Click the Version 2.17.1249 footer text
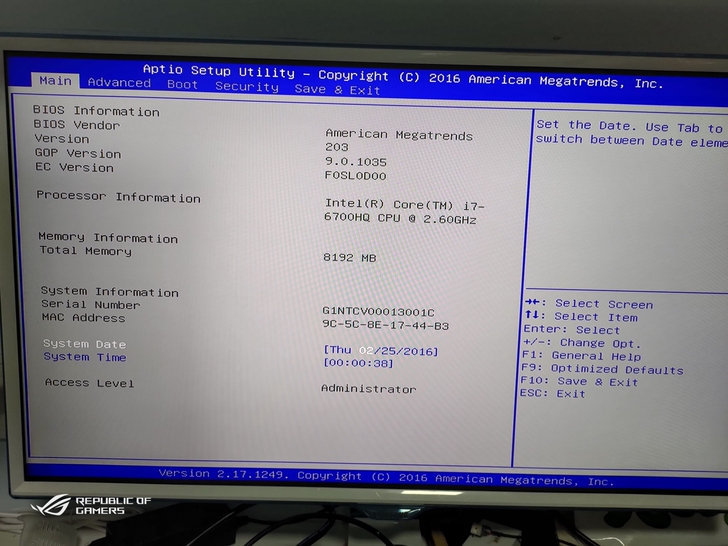The height and width of the screenshot is (546, 728). click(386, 477)
